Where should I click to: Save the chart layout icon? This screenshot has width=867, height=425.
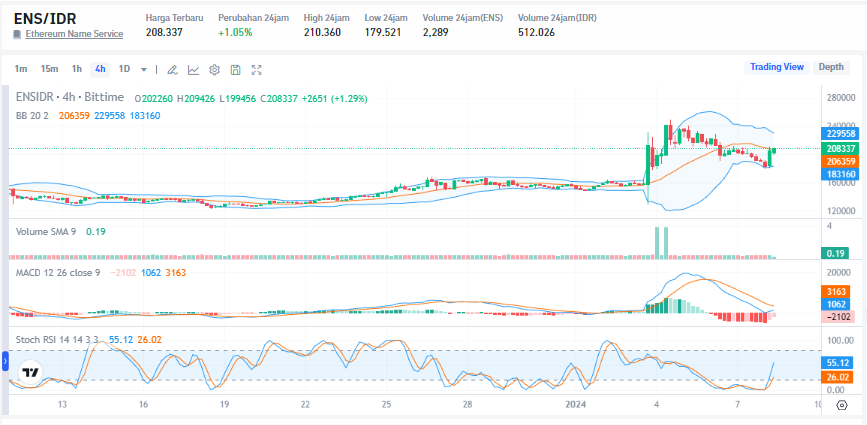pos(236,70)
